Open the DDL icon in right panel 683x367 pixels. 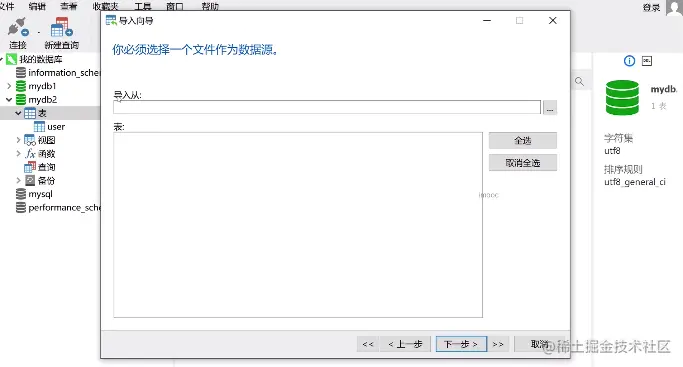(647, 61)
